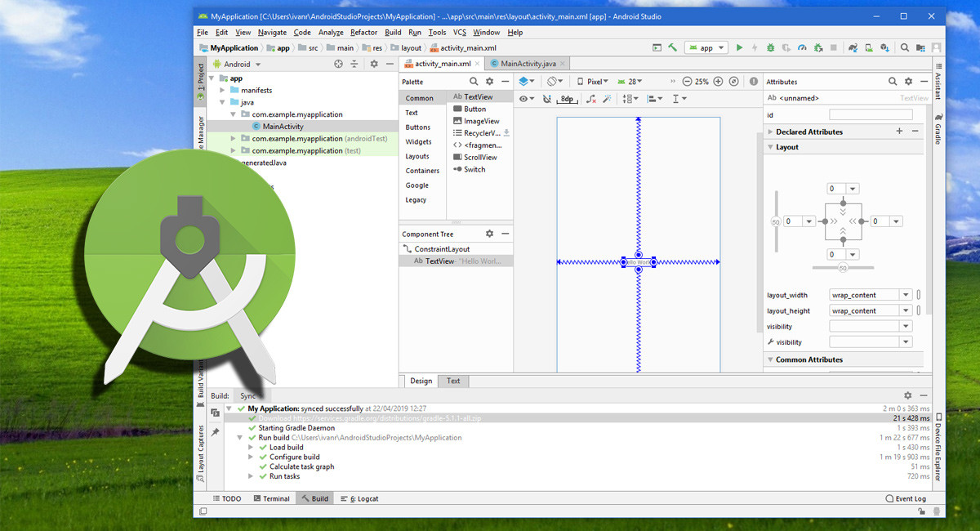Infer constraints with the magic wand icon
This screenshot has width=980, height=531.
[608, 98]
